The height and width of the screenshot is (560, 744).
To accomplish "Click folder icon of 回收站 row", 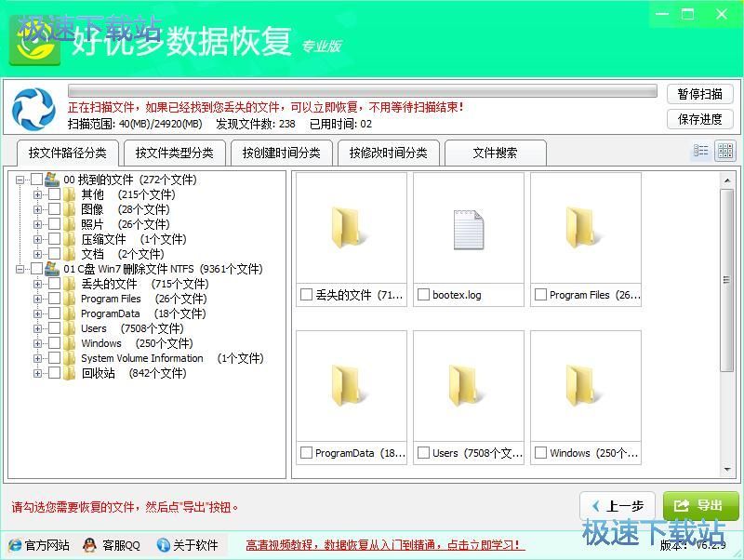I will click(x=69, y=373).
